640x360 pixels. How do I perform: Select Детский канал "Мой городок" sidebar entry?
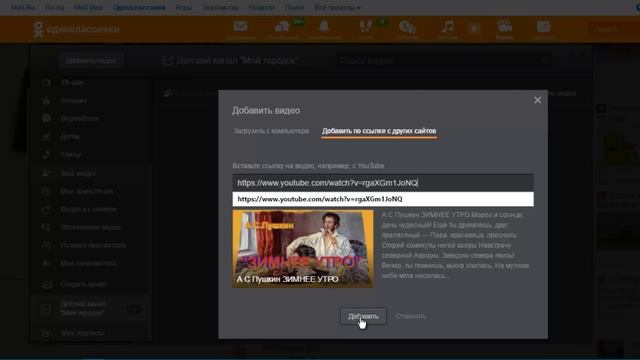[91, 309]
